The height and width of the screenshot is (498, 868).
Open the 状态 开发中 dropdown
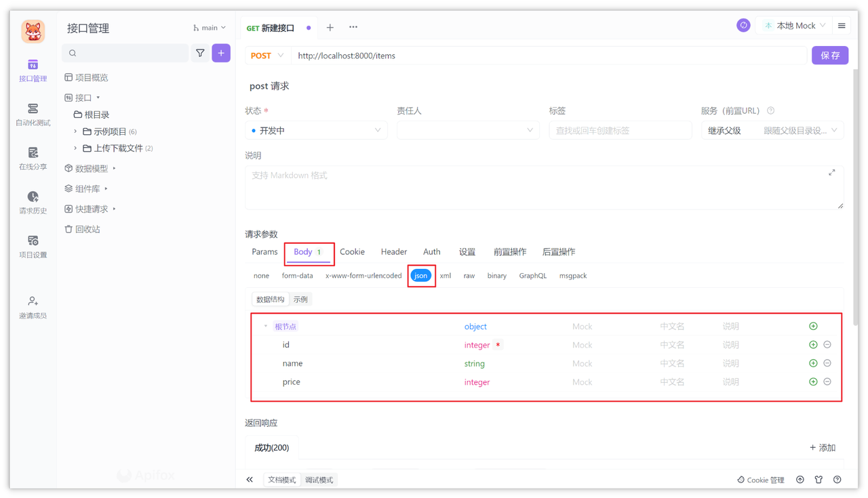(x=316, y=130)
